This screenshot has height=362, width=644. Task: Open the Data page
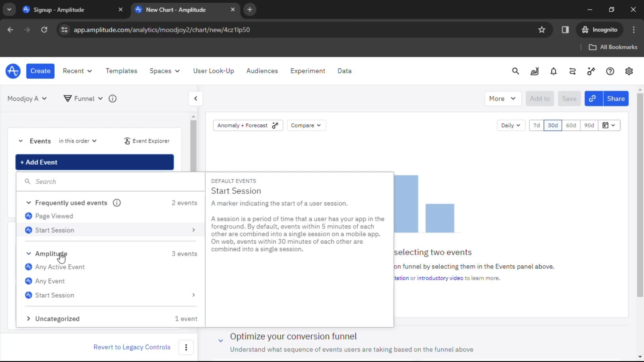click(344, 71)
